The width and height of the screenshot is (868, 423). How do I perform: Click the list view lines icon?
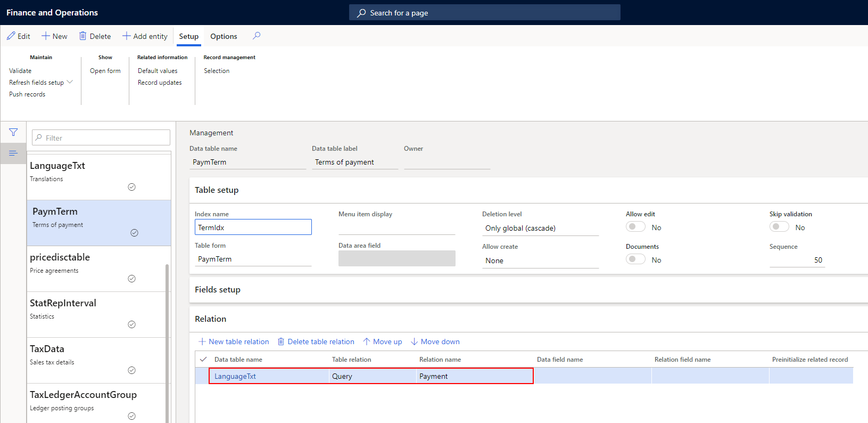(13, 153)
